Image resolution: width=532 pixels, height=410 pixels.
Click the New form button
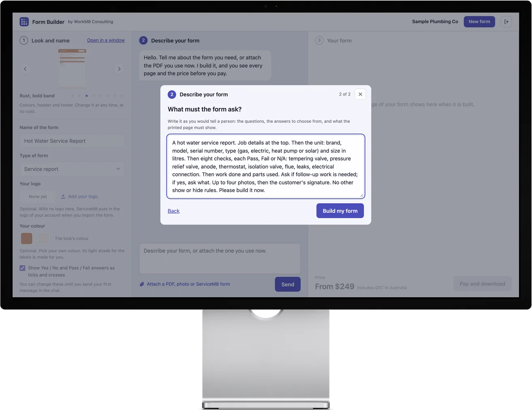pyautogui.click(x=479, y=21)
